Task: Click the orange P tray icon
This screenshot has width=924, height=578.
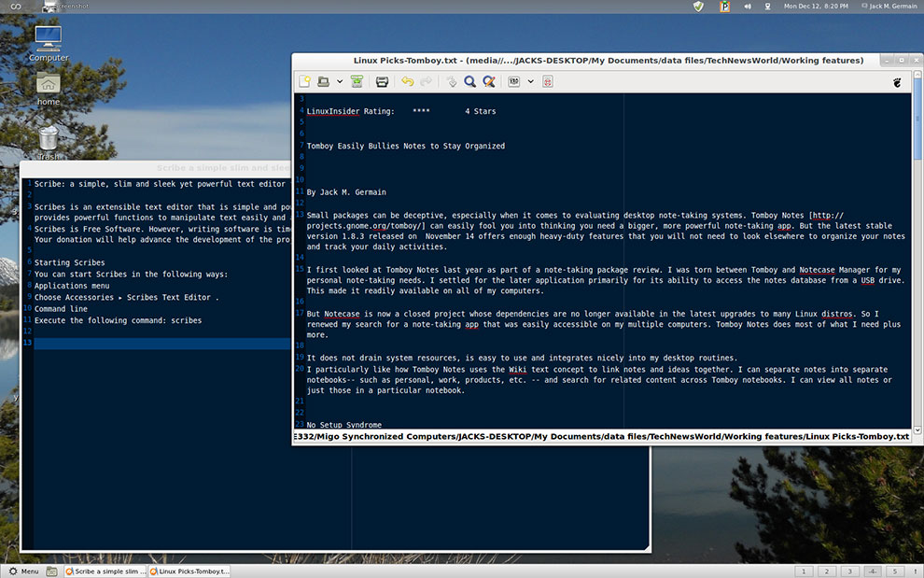Action: pyautogui.click(x=725, y=7)
